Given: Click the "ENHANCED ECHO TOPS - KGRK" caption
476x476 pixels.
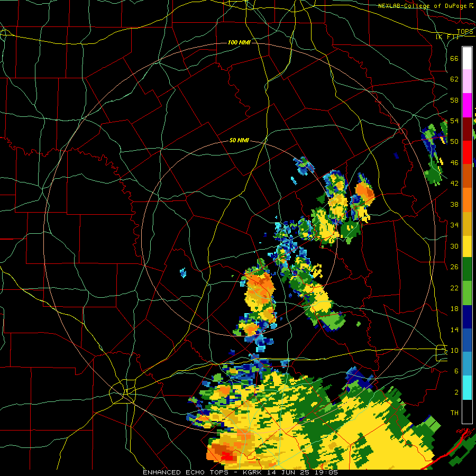Looking at the screenshot, I should tap(203, 472).
